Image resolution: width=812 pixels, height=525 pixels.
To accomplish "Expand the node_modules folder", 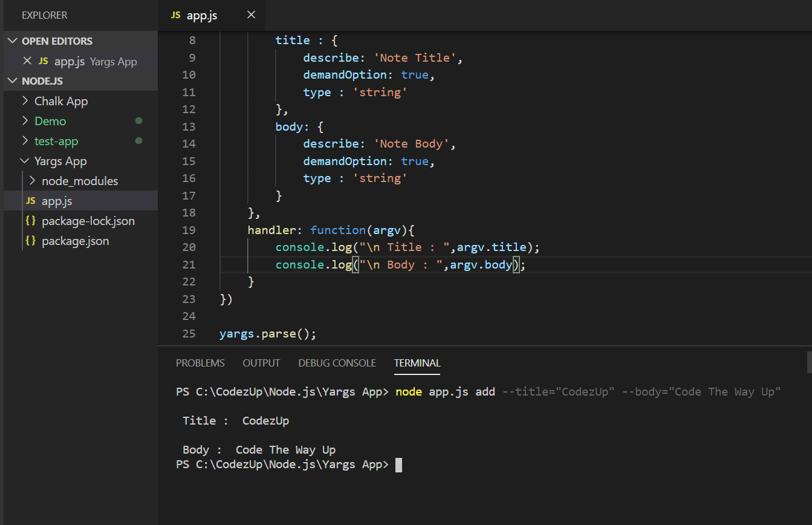I will point(31,180).
